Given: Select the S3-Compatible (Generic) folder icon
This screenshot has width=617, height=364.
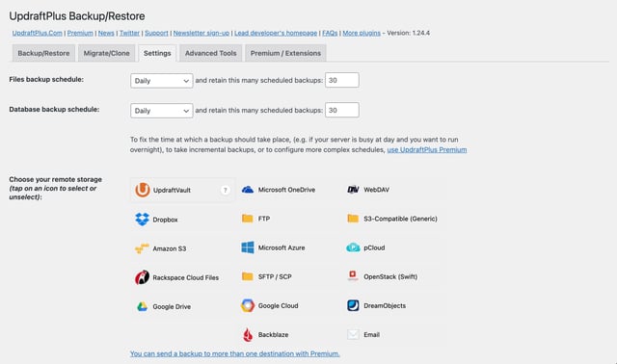Looking at the screenshot, I should 353,219.
